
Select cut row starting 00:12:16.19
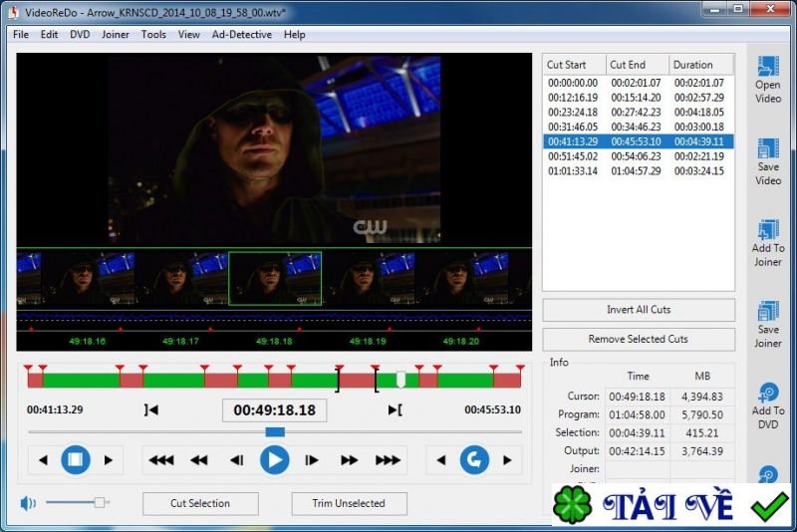click(638, 98)
